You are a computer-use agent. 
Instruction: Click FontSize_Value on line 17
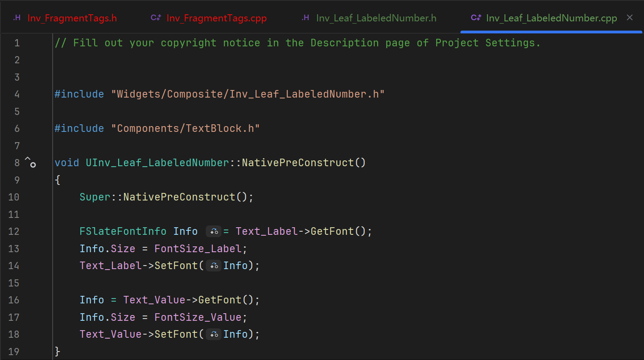pyautogui.click(x=198, y=317)
